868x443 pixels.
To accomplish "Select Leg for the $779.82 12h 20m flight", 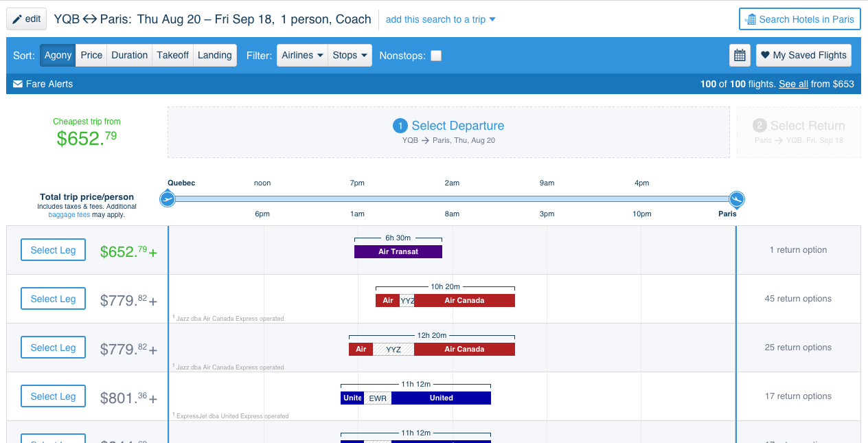I will pos(54,348).
